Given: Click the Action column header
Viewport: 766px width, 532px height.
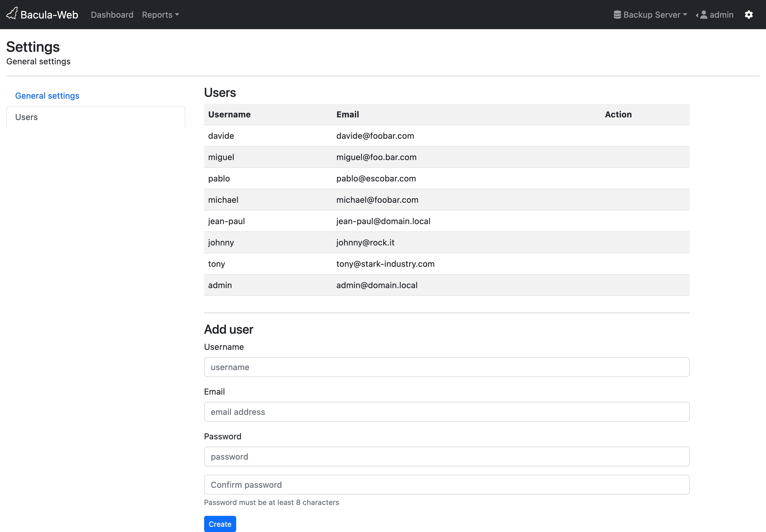Looking at the screenshot, I should [618, 114].
